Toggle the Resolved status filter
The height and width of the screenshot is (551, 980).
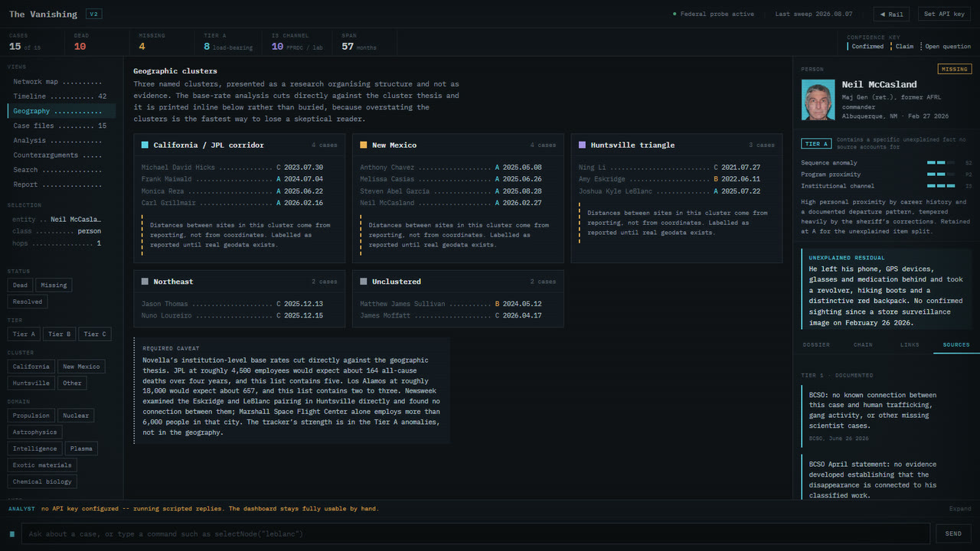tap(27, 302)
